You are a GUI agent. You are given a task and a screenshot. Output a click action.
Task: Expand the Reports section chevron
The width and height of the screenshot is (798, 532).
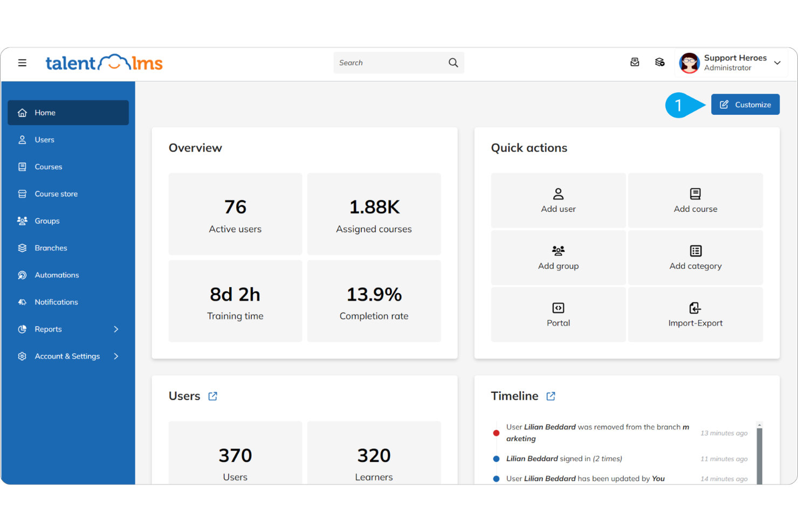point(116,329)
